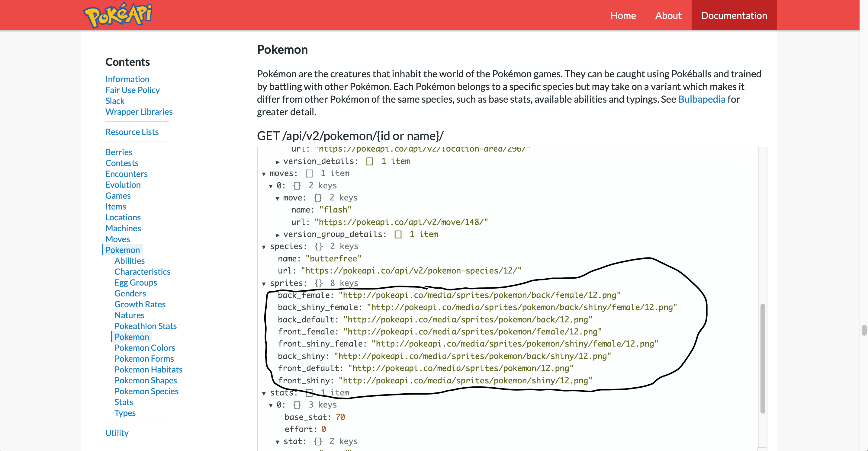Viewport: 868px width, 451px height.
Task: Open the About page
Action: [668, 15]
